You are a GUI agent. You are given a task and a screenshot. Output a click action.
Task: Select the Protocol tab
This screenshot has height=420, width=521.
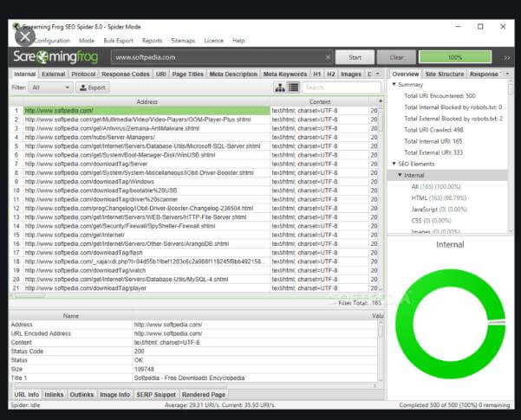(x=83, y=74)
